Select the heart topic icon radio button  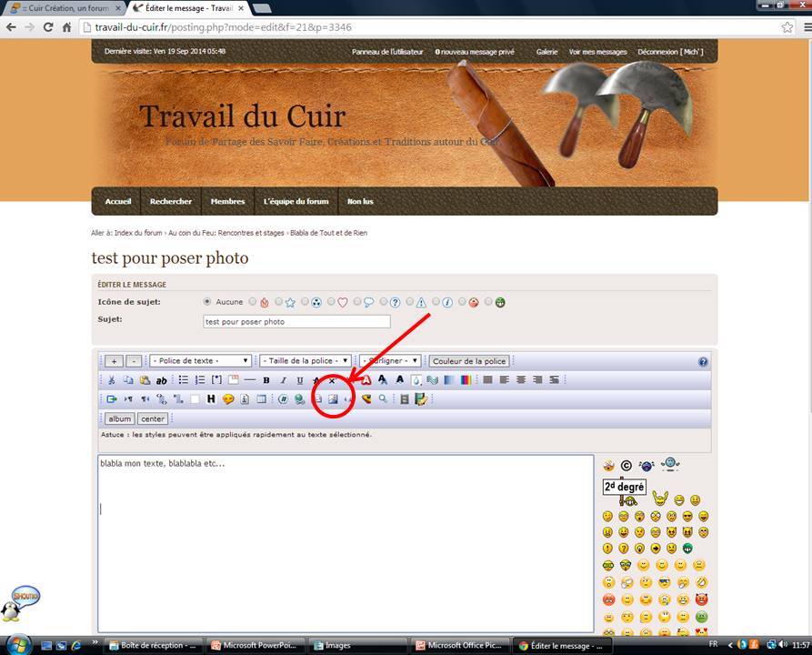click(332, 301)
